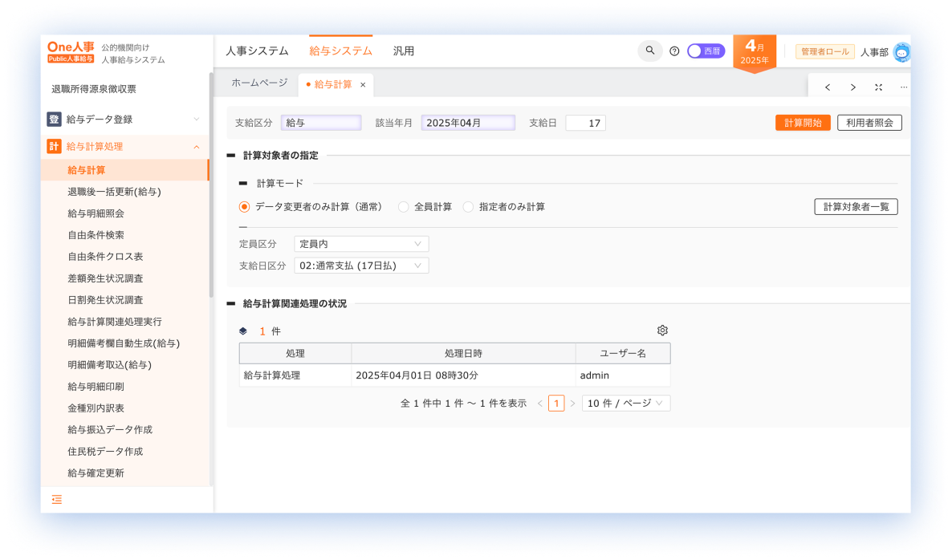The height and width of the screenshot is (560, 952).
Task: Toggle fullscreen expand icon
Action: pyautogui.click(x=878, y=87)
